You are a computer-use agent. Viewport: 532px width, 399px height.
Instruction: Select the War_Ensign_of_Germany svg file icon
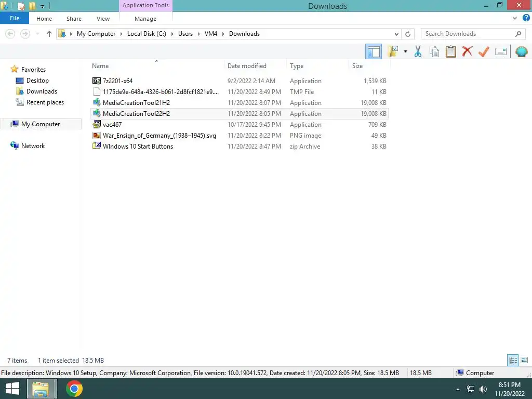point(97,136)
